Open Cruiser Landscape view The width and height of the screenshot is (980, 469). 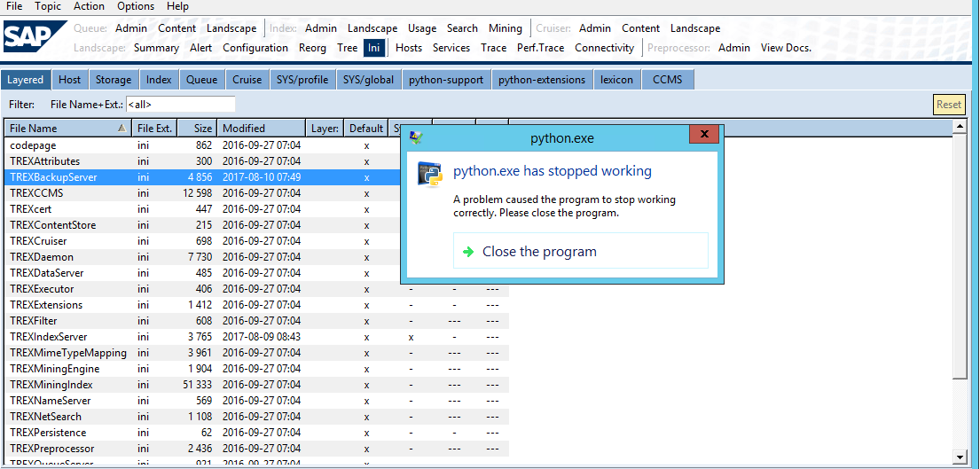click(695, 28)
